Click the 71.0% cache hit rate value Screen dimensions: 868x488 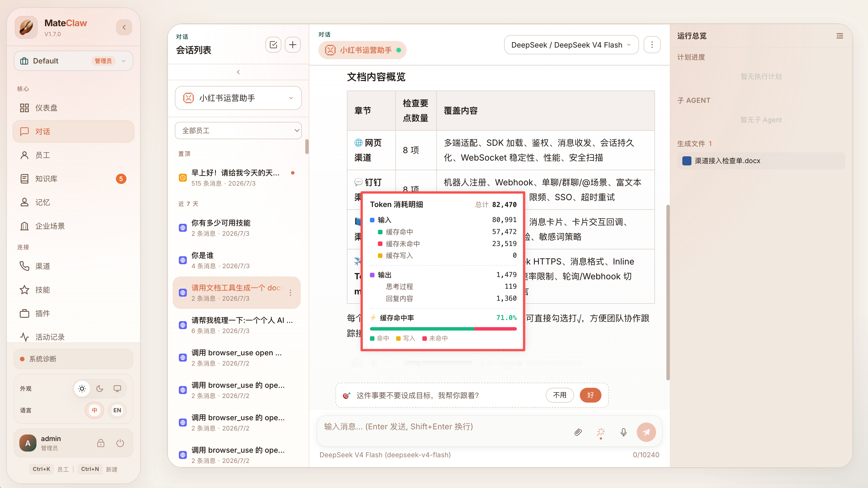[506, 317]
